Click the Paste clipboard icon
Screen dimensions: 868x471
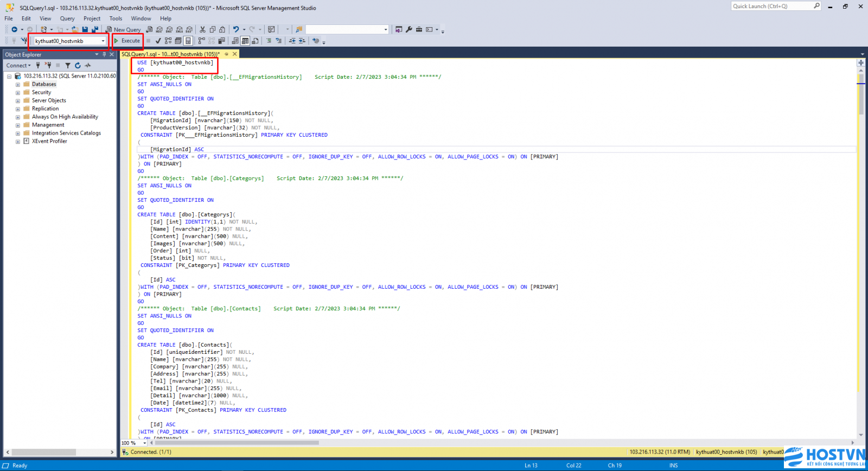pyautogui.click(x=222, y=29)
